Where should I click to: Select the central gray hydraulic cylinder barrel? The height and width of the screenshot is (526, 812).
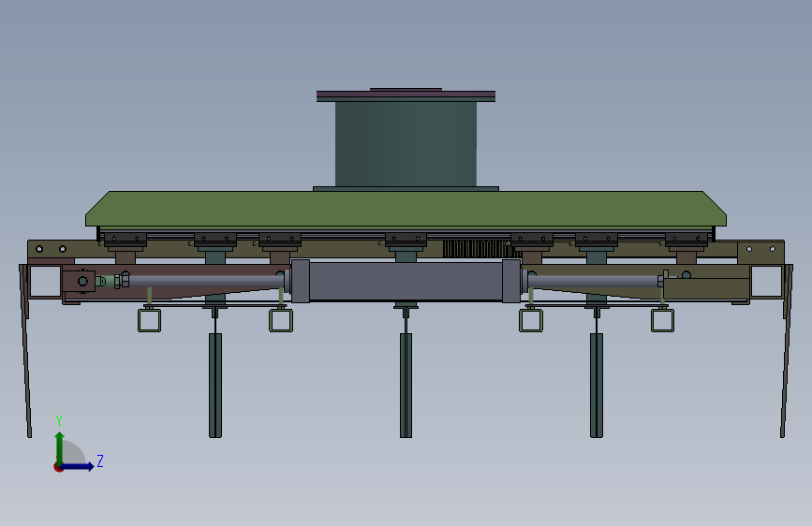[x=406, y=281]
